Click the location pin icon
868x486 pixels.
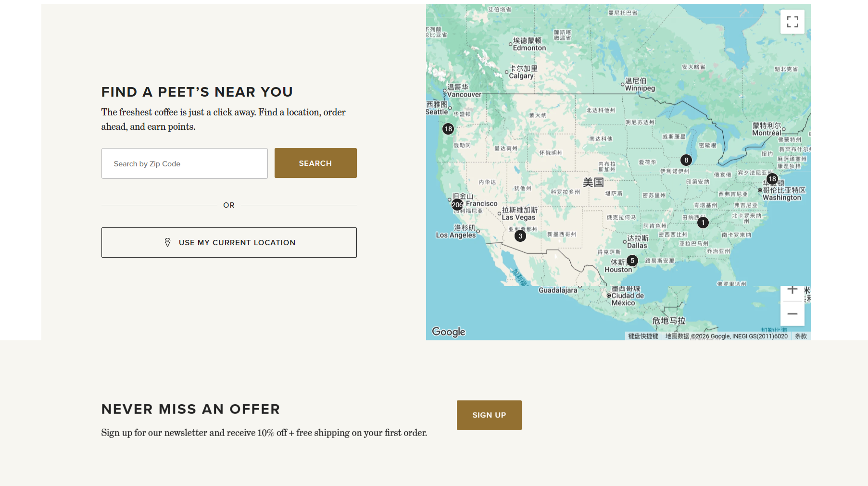click(x=167, y=242)
